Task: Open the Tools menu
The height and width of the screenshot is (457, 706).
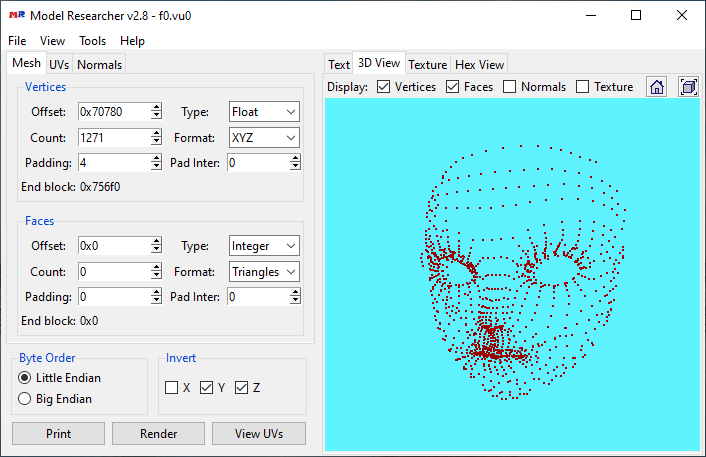Action: [93, 41]
